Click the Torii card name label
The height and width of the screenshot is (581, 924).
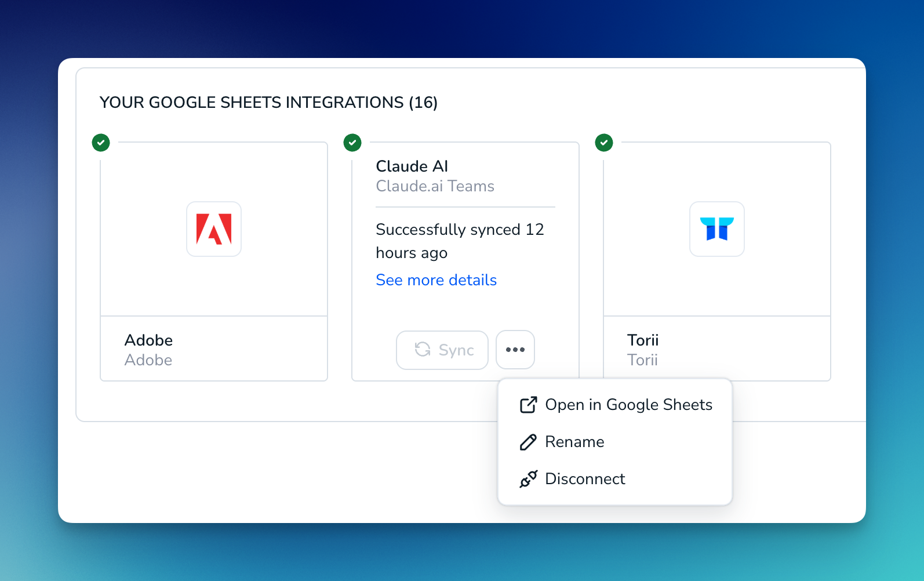click(643, 340)
